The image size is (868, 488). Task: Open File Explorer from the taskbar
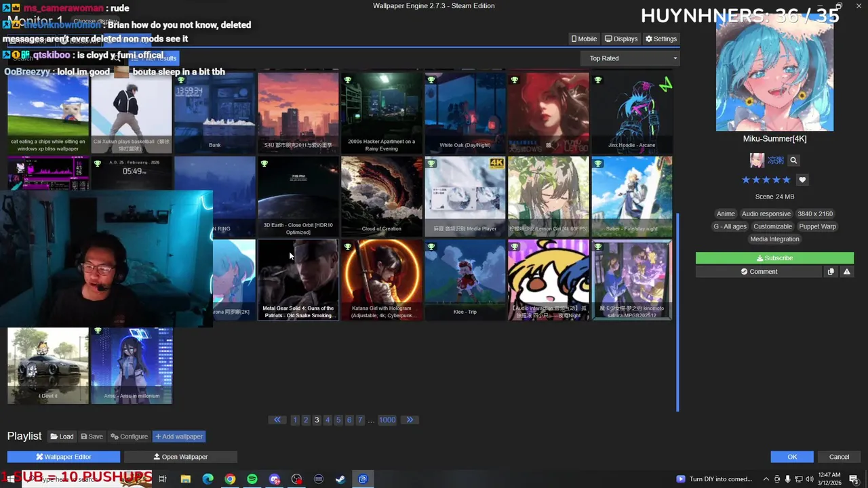click(185, 479)
